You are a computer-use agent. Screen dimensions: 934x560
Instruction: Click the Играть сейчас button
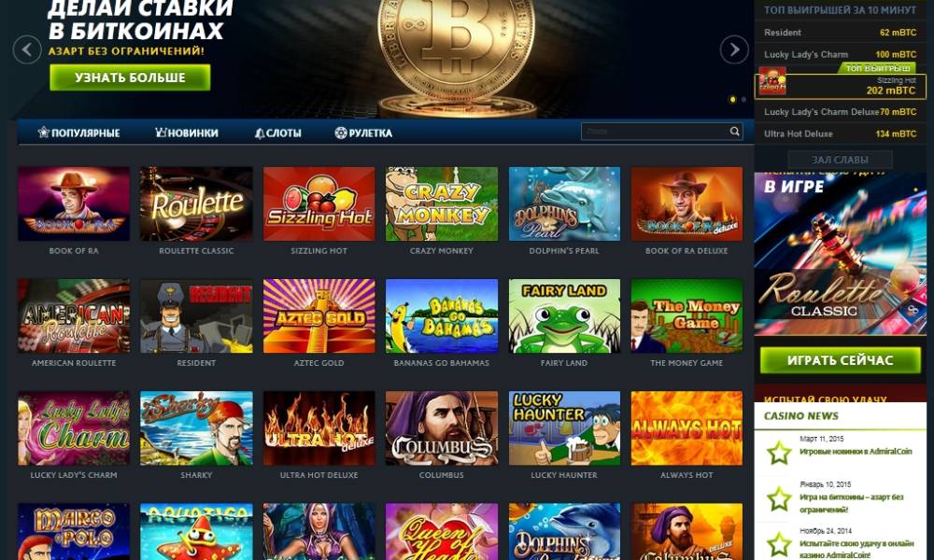(x=840, y=360)
